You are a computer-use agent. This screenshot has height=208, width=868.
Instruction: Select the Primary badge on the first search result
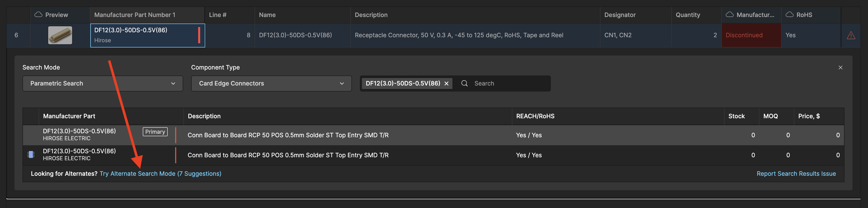tap(155, 132)
